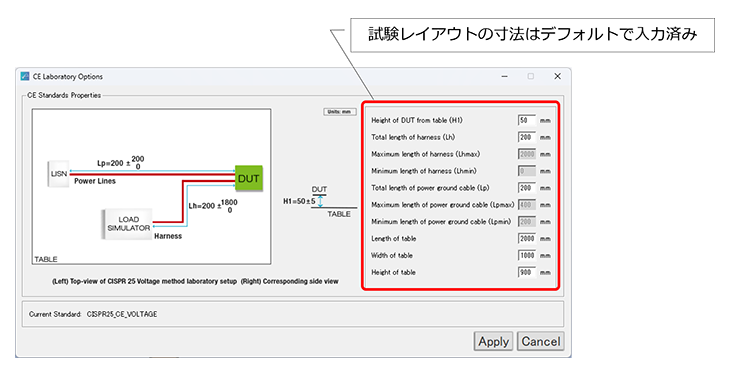Click the CE Laboratory Options app icon
This screenshot has width=733, height=379.
(x=25, y=76)
